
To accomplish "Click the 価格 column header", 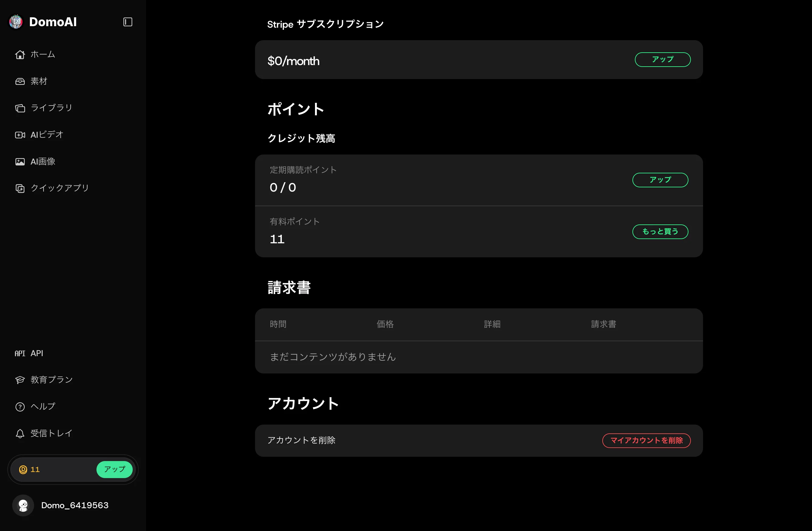I will click(x=385, y=324).
